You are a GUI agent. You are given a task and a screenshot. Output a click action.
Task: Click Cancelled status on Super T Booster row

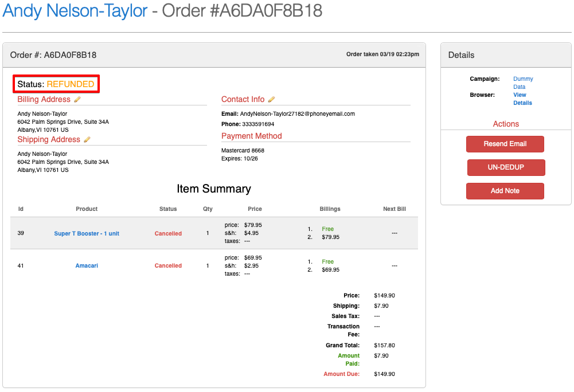168,234
